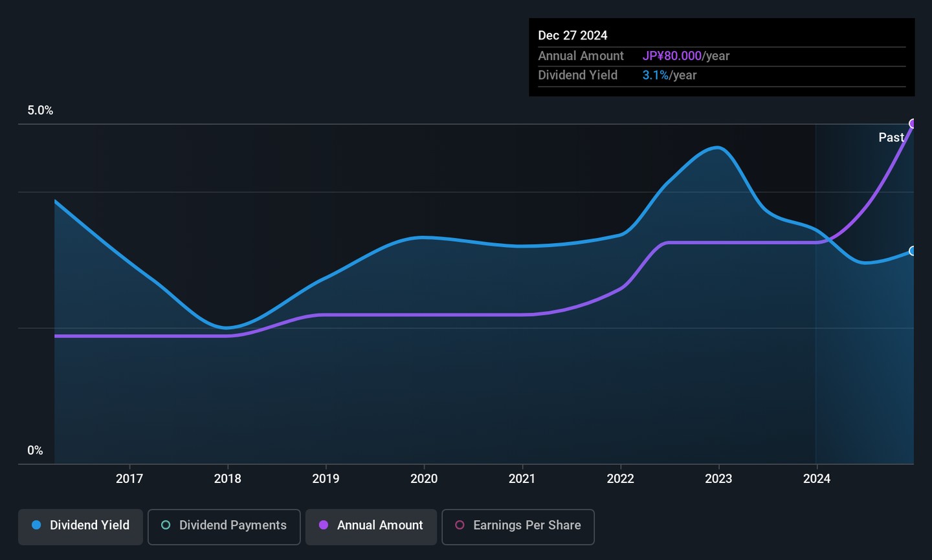Screen dimensions: 932x560
Task: Click the 3.1%/year yield tooltip value
Action: pyautogui.click(x=669, y=76)
